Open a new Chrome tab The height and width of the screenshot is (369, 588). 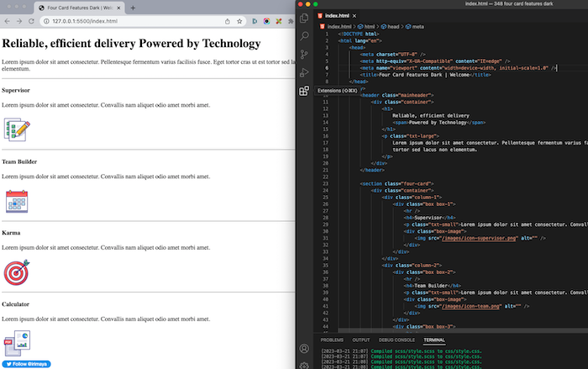click(133, 8)
